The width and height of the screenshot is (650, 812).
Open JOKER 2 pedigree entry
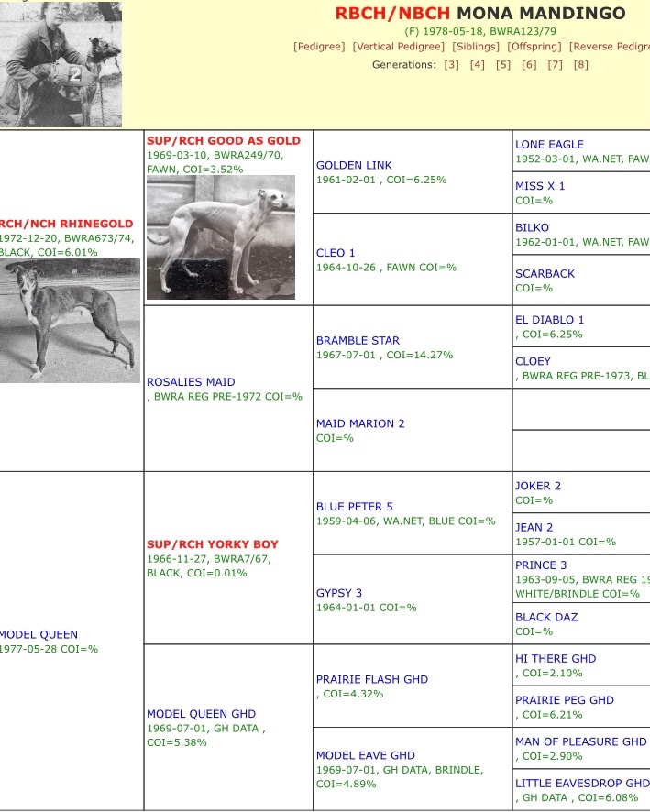point(537,486)
